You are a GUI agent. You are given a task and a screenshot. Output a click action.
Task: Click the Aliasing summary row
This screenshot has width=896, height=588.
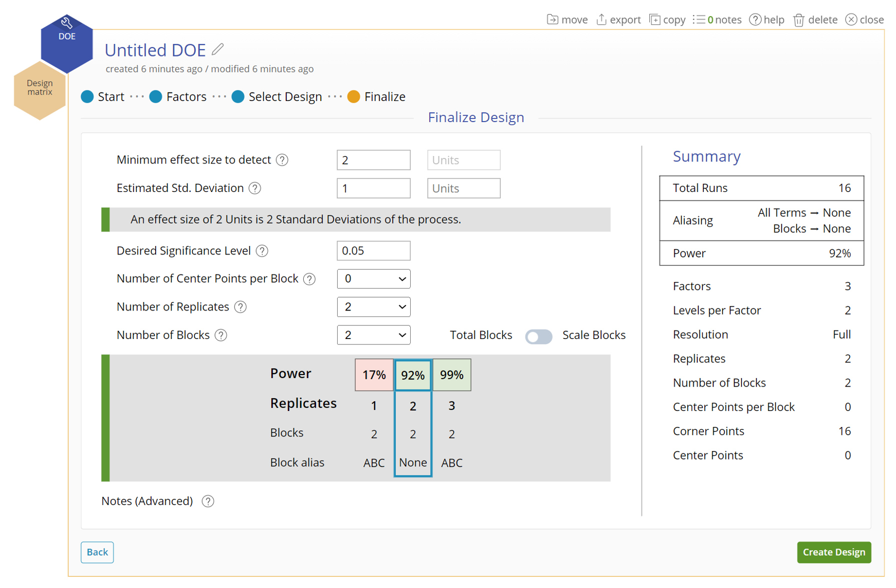coord(761,220)
